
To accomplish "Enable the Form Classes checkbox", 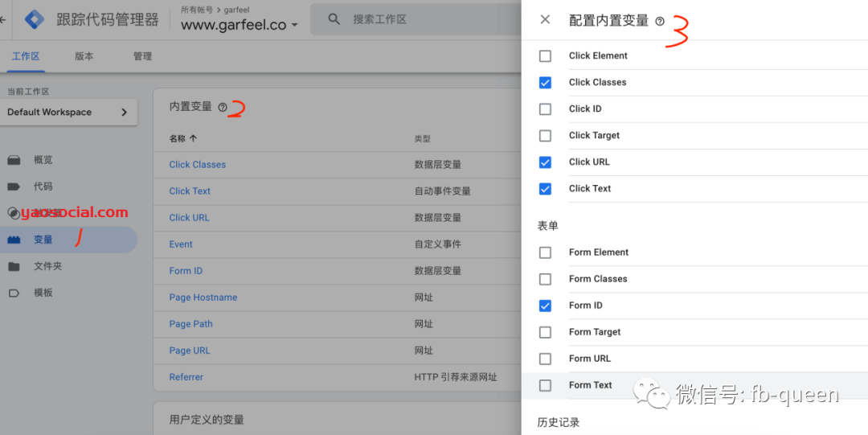I will [x=545, y=279].
